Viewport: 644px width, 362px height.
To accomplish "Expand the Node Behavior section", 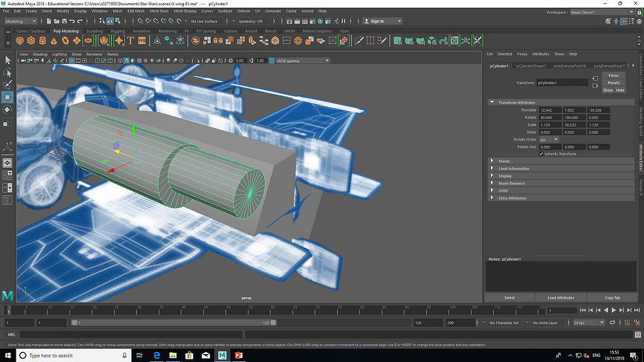I will (x=492, y=183).
